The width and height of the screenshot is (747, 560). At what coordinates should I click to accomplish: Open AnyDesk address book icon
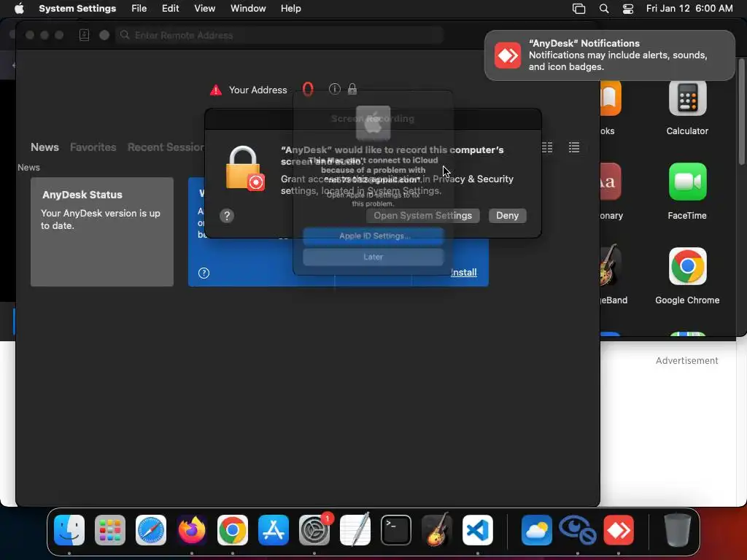pos(85,35)
